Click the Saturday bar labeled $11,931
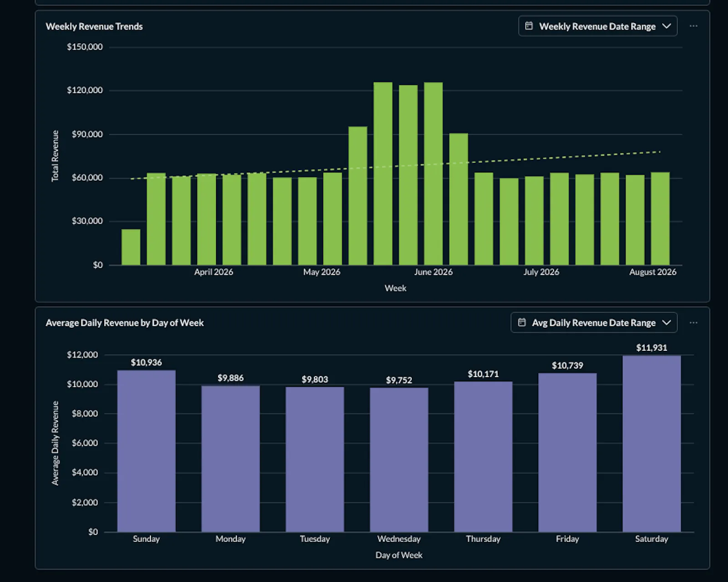 651,444
